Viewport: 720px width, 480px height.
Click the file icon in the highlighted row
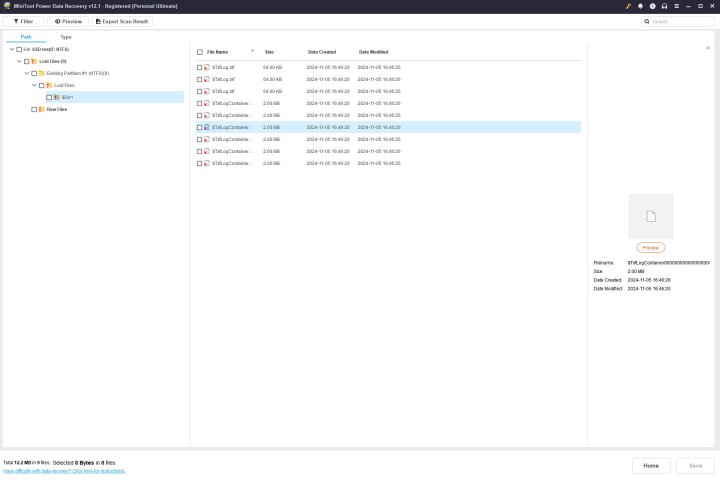click(x=207, y=127)
